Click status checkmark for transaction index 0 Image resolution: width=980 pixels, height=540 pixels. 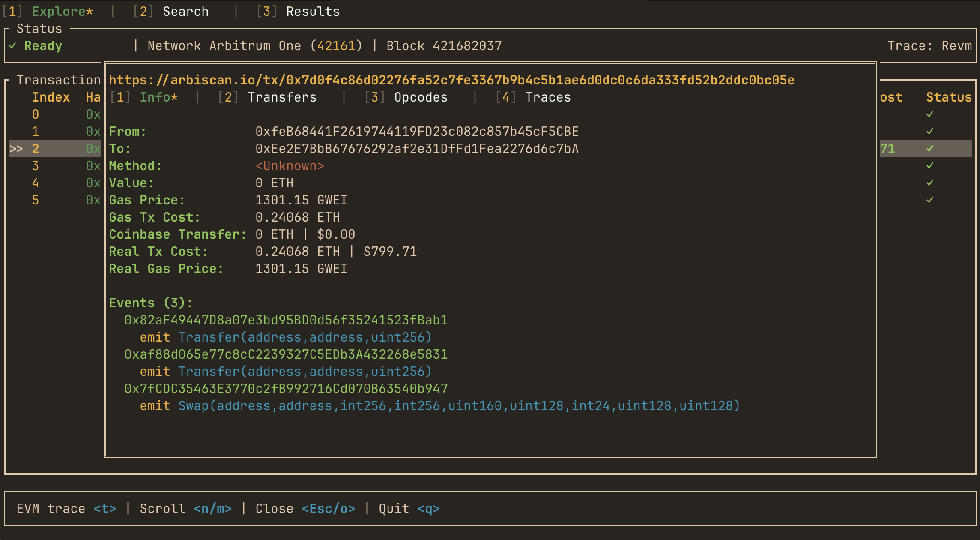pos(929,114)
